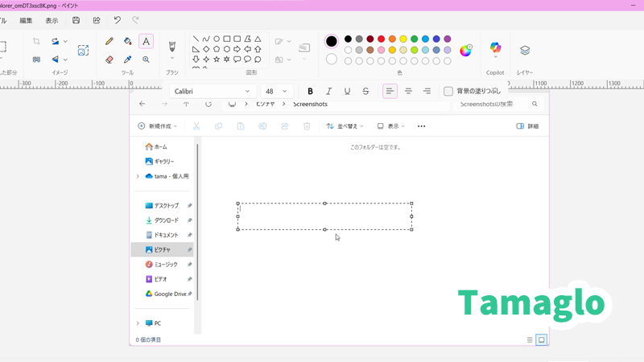Image resolution: width=644 pixels, height=362 pixels.
Task: Click the Undo arrow button
Action: tap(118, 20)
